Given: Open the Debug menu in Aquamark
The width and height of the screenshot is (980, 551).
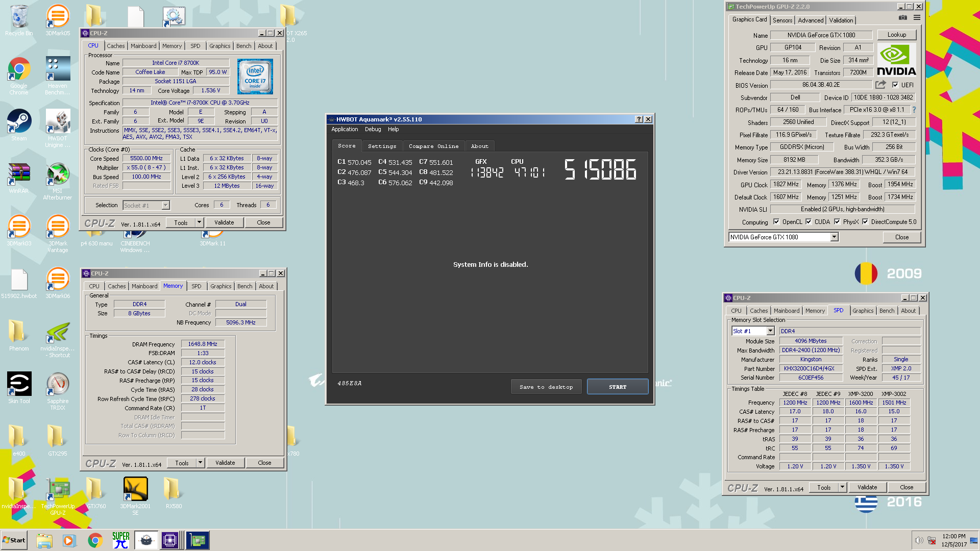Looking at the screenshot, I should coord(373,130).
